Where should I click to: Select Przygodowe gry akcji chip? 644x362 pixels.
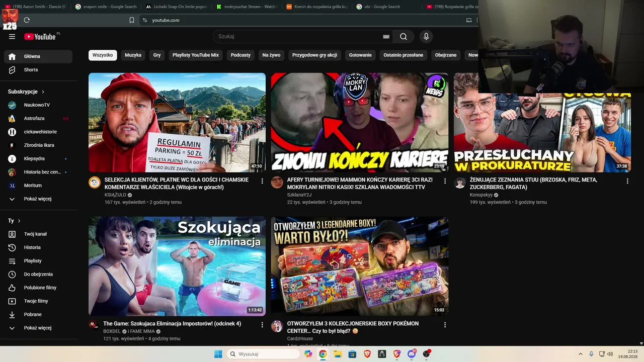[x=314, y=55]
